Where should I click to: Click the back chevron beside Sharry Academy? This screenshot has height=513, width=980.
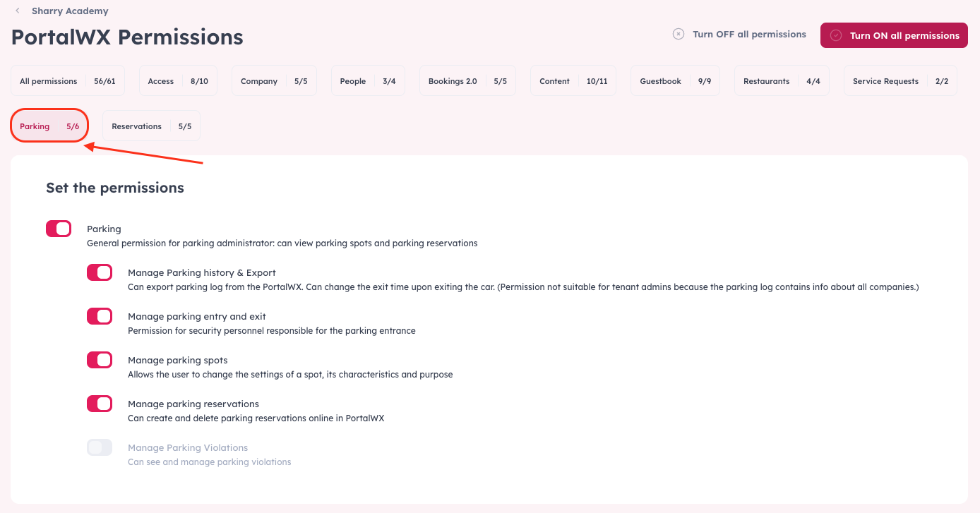tap(18, 11)
